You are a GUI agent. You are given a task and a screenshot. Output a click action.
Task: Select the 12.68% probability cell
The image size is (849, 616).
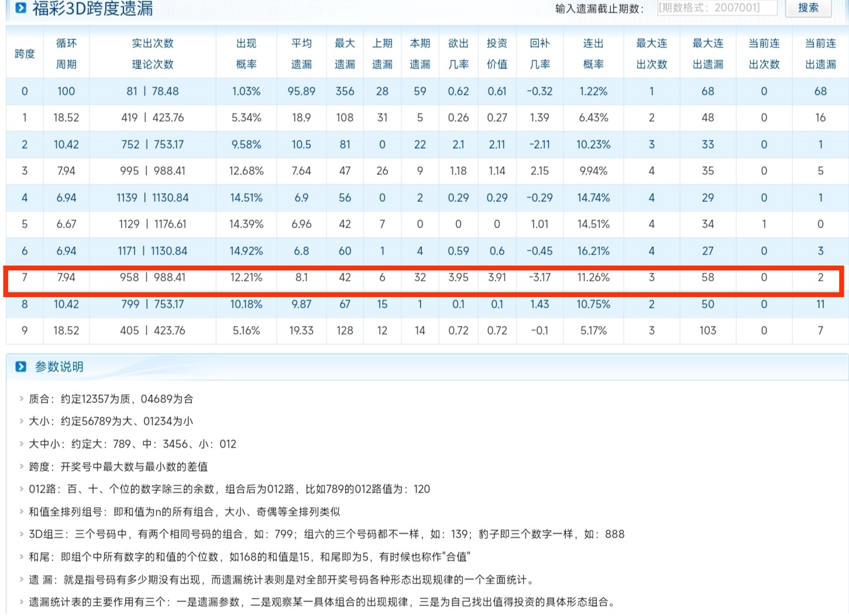[246, 171]
